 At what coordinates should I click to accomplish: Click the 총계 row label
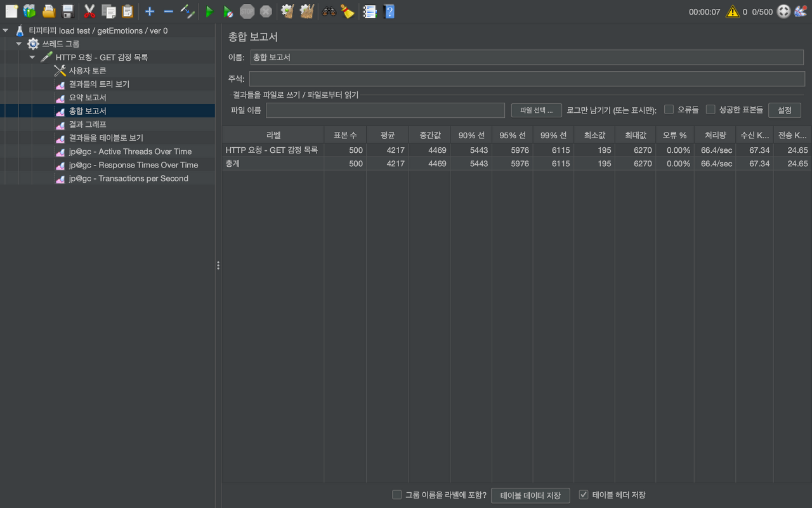[x=232, y=164]
